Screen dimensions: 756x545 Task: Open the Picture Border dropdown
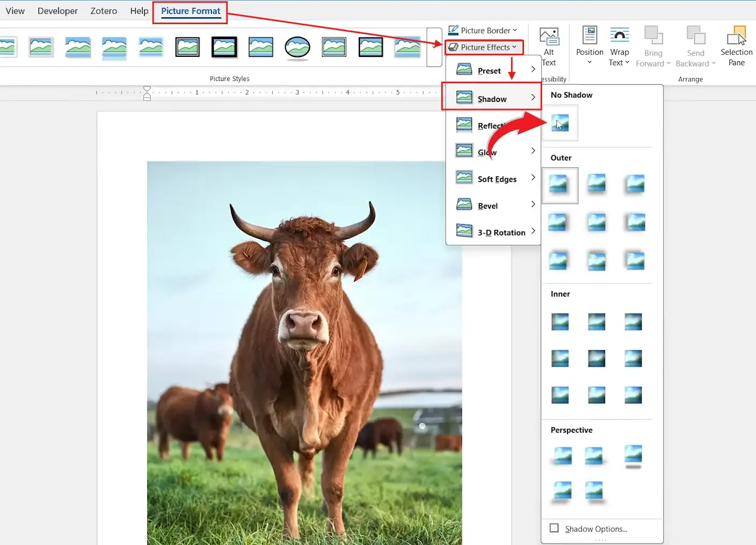point(483,30)
